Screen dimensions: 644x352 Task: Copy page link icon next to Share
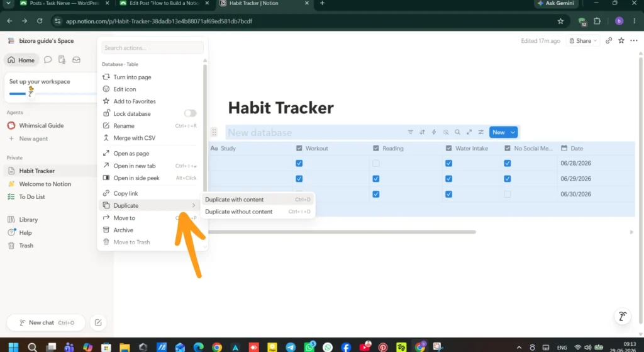[x=609, y=40]
